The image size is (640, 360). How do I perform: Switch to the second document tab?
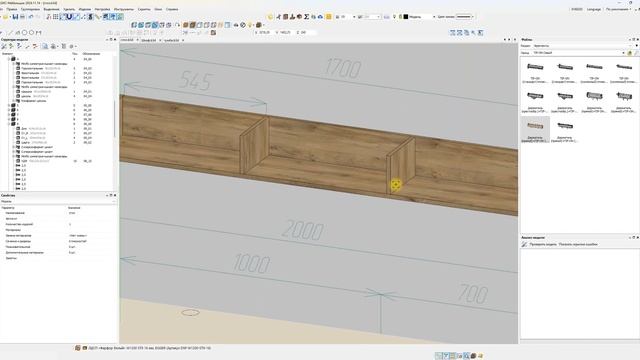pyautogui.click(x=149, y=40)
